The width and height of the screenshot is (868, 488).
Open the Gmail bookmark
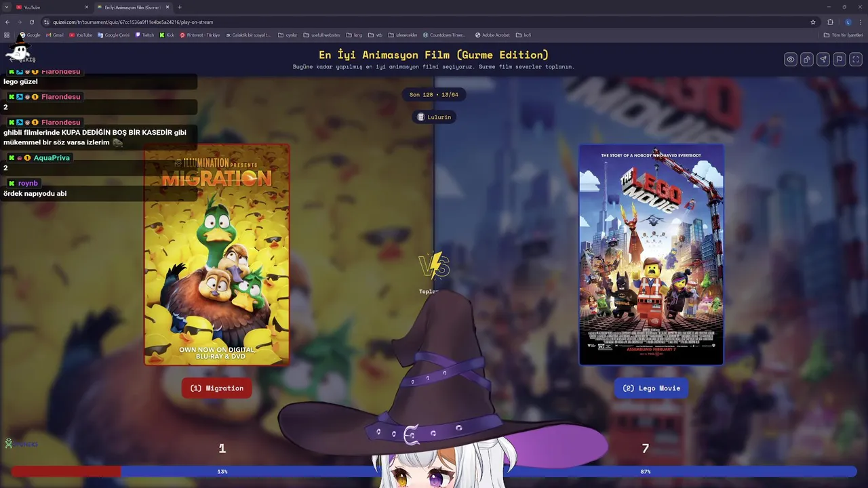click(54, 35)
